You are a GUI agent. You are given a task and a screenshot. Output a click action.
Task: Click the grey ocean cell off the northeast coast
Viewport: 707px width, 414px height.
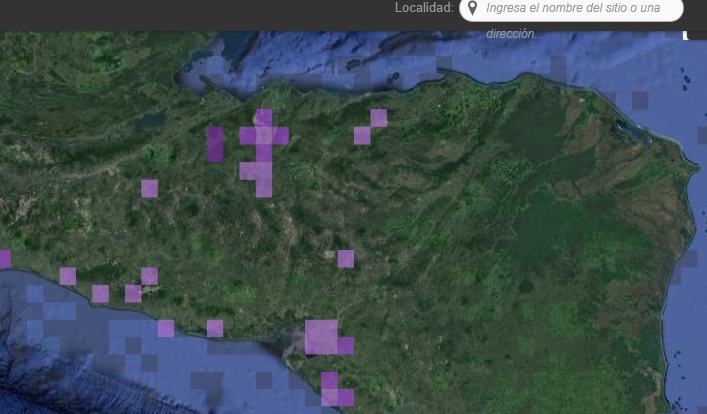click(640, 100)
